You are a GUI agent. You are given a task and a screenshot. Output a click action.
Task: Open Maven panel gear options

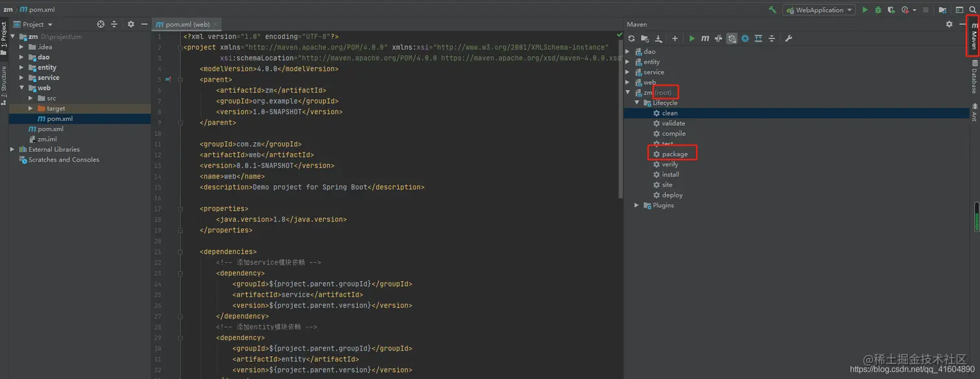(949, 24)
